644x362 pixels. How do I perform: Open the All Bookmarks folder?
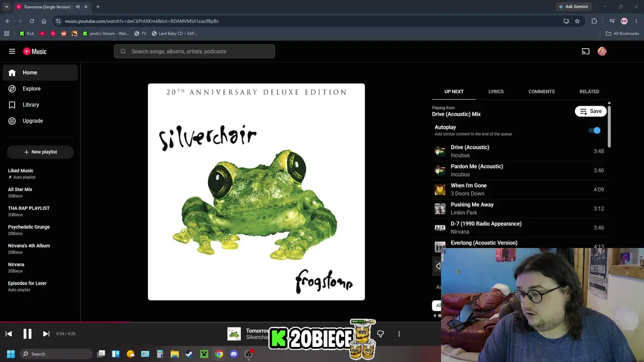point(622,34)
